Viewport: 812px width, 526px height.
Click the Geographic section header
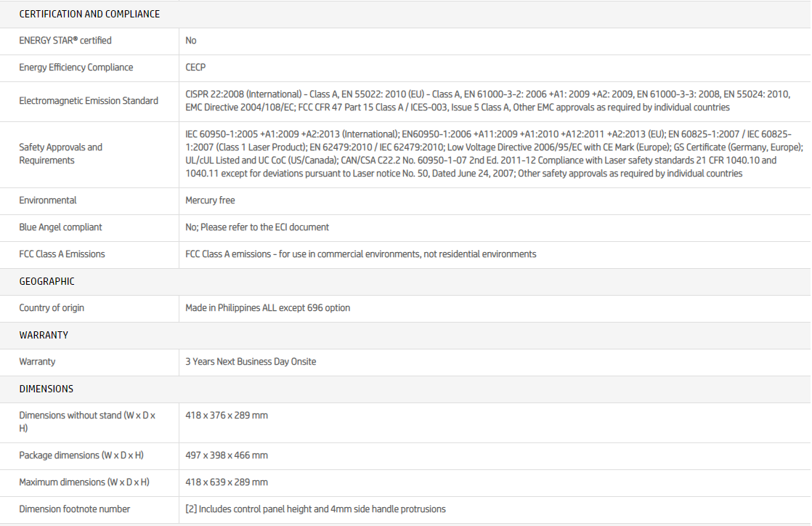[x=46, y=281]
